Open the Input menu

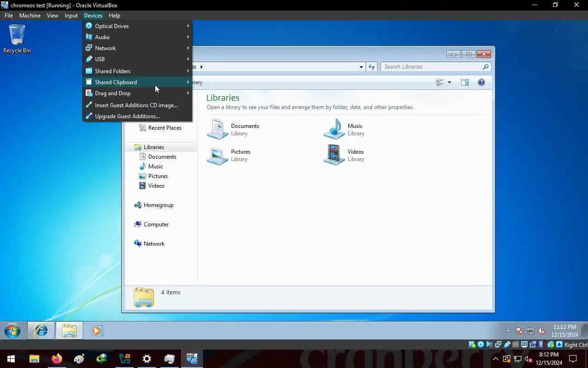click(x=71, y=16)
